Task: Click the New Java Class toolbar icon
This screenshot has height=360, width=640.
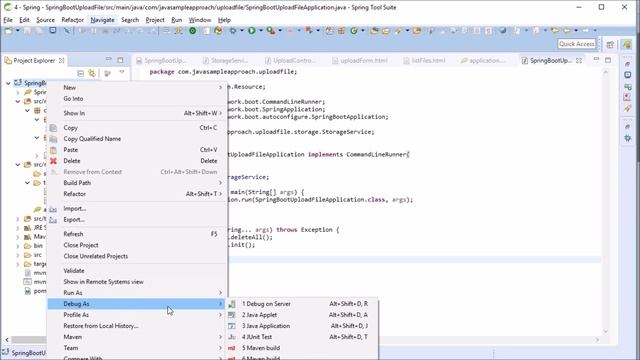Action: 354,31
